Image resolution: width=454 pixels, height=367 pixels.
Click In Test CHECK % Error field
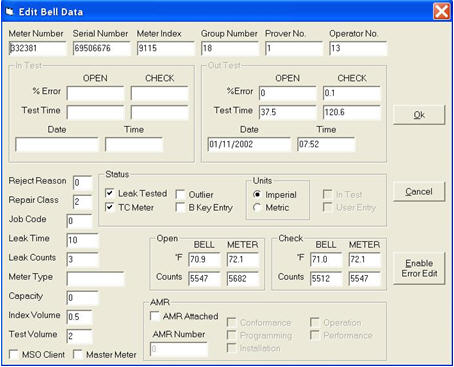click(x=160, y=93)
